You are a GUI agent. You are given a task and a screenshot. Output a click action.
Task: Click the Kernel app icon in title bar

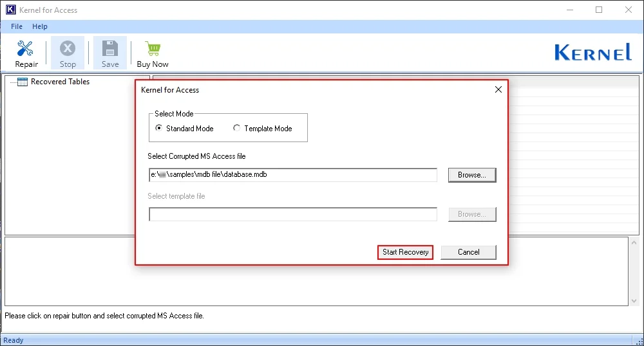coord(10,10)
